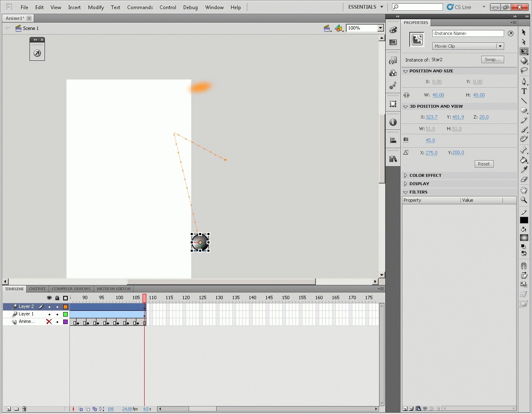The width and height of the screenshot is (532, 414).
Task: Click the Edit Scene clapperboard icon
Action: click(x=327, y=28)
